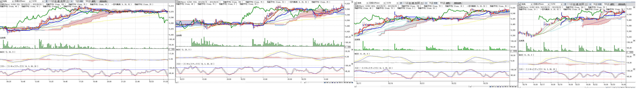Toggle minute (分) bars in the 30-minute chart

(419, 3)
